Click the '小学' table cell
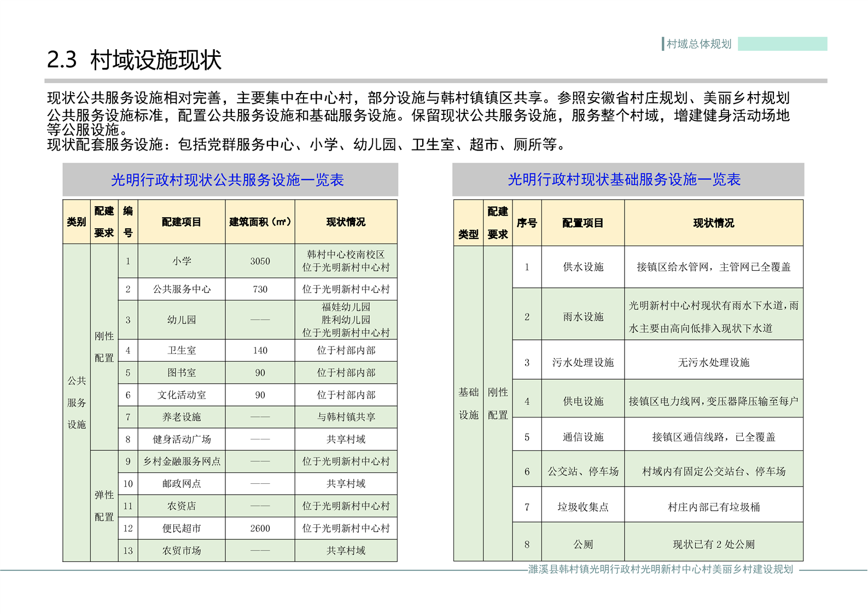The width and height of the screenshot is (868, 614). [182, 261]
